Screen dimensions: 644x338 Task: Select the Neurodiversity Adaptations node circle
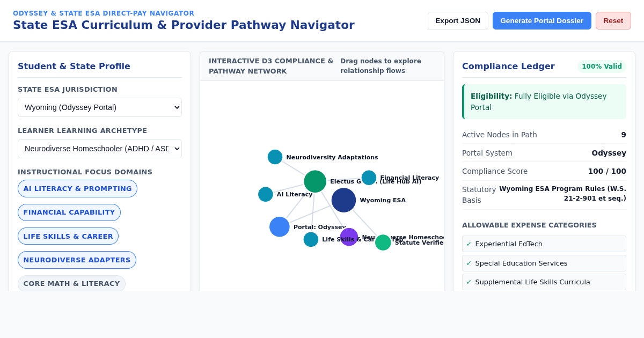click(275, 157)
